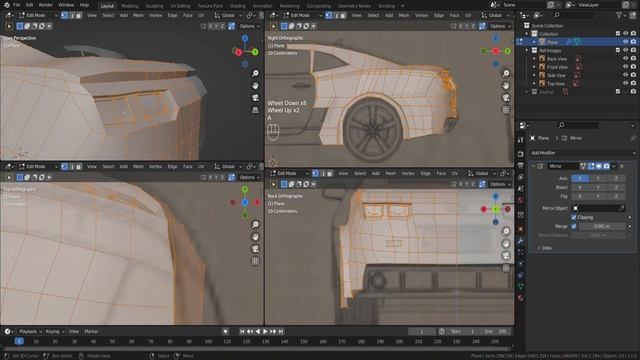Open outliner filter dropdown
The height and width of the screenshot is (360, 640).
tap(621, 16)
